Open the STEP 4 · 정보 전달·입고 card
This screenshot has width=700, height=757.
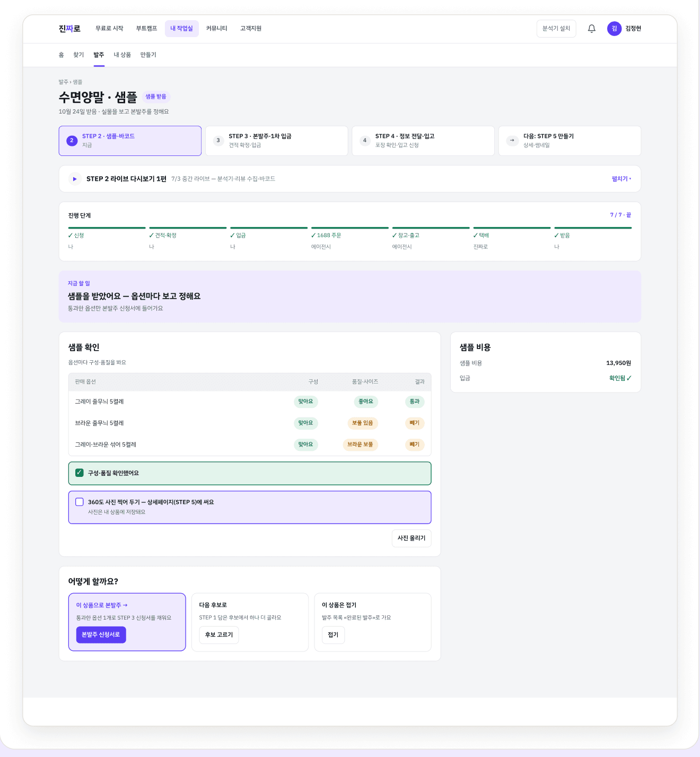[x=423, y=141]
